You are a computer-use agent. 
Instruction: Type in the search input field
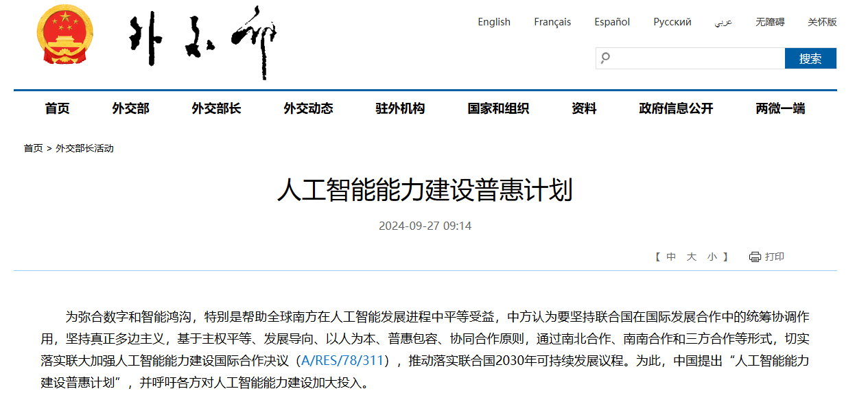coord(696,58)
